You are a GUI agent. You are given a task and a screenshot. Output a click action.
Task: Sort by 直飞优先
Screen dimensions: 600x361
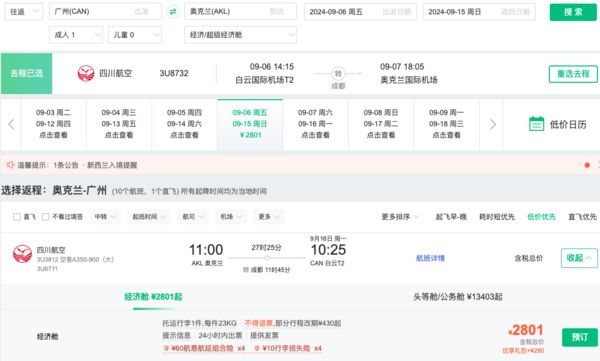click(582, 217)
